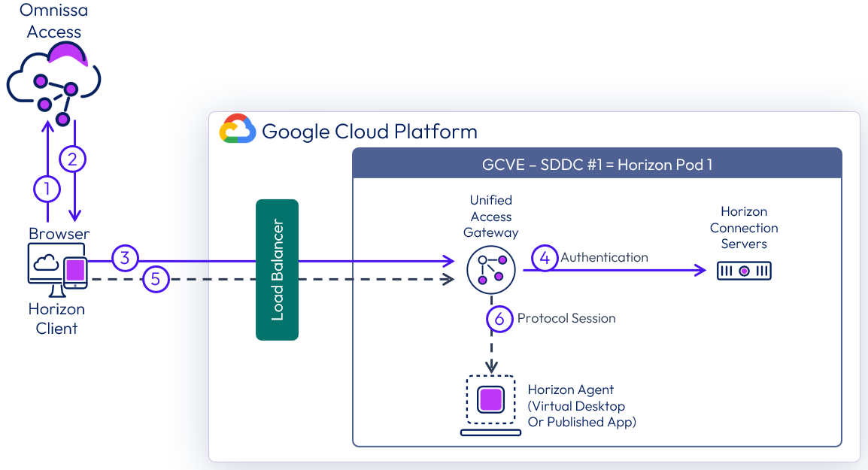The width and height of the screenshot is (868, 470).
Task: Click the purple tablet device icon
Action: [75, 271]
